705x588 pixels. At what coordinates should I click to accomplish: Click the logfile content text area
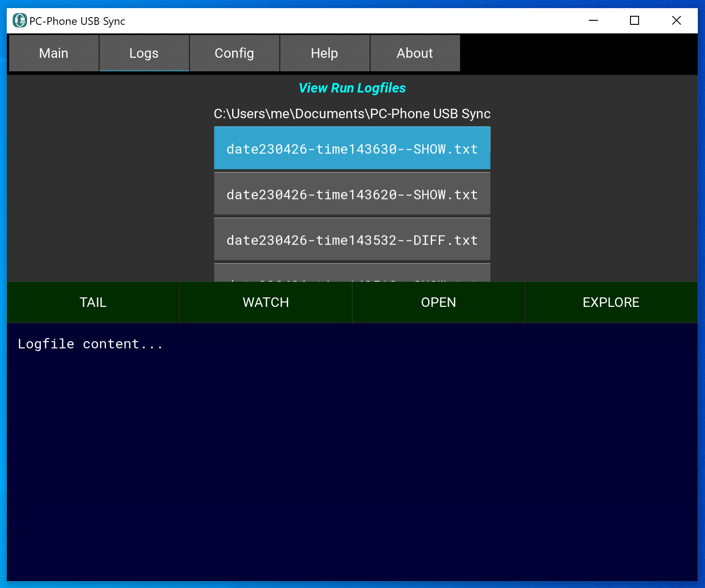(x=352, y=452)
